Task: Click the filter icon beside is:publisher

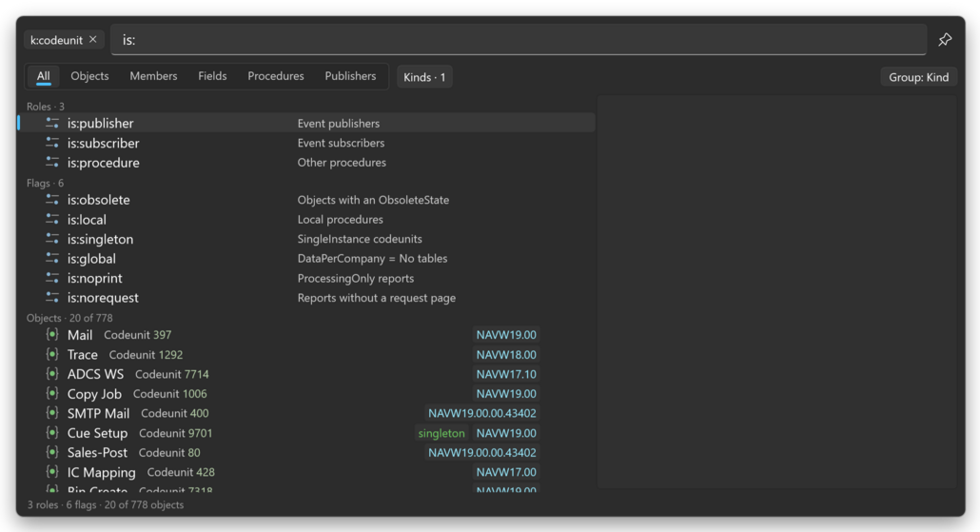Action: point(52,123)
